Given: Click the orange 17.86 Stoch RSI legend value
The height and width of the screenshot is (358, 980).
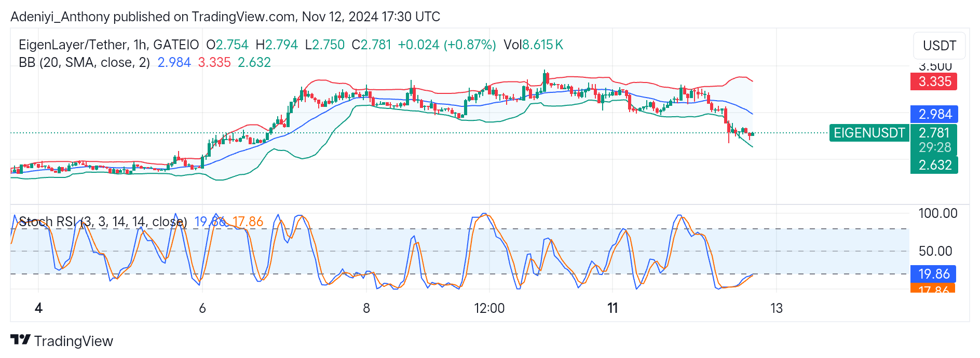Looking at the screenshot, I should pyautogui.click(x=248, y=222).
